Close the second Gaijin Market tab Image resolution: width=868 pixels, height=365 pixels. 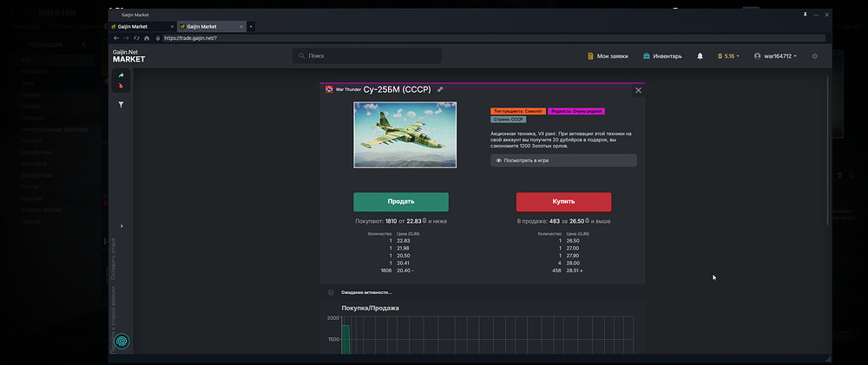coord(241,27)
